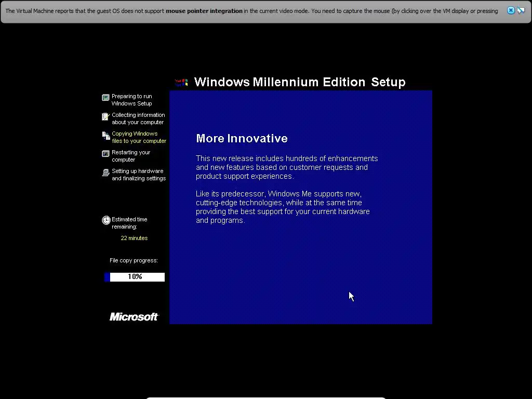Click the Preparing to run Windows Setup icon
The width and height of the screenshot is (532, 399).
[105, 98]
